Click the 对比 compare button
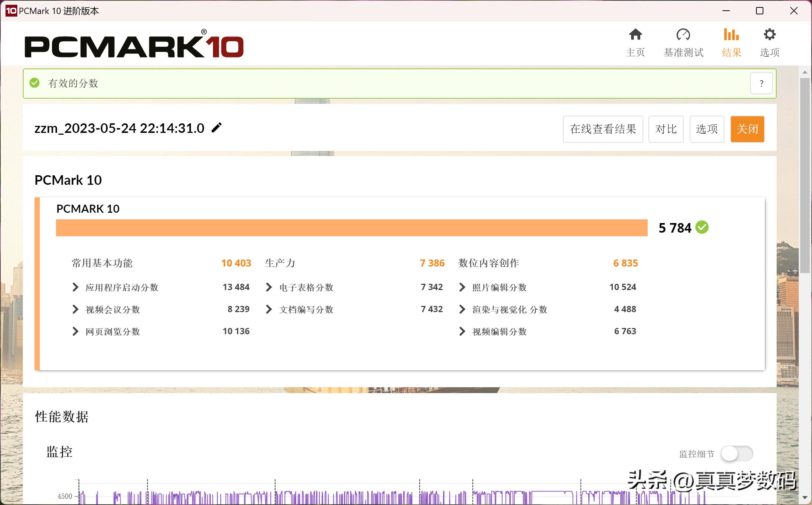Viewport: 812px width, 505px height. (x=666, y=129)
